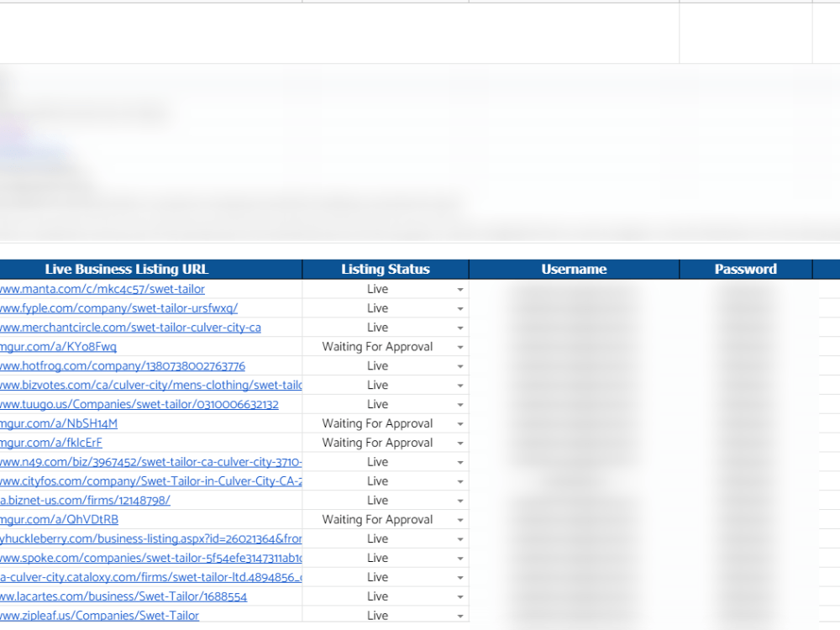Select the Listing Status column header
The height and width of the screenshot is (630, 840).
[x=386, y=270]
